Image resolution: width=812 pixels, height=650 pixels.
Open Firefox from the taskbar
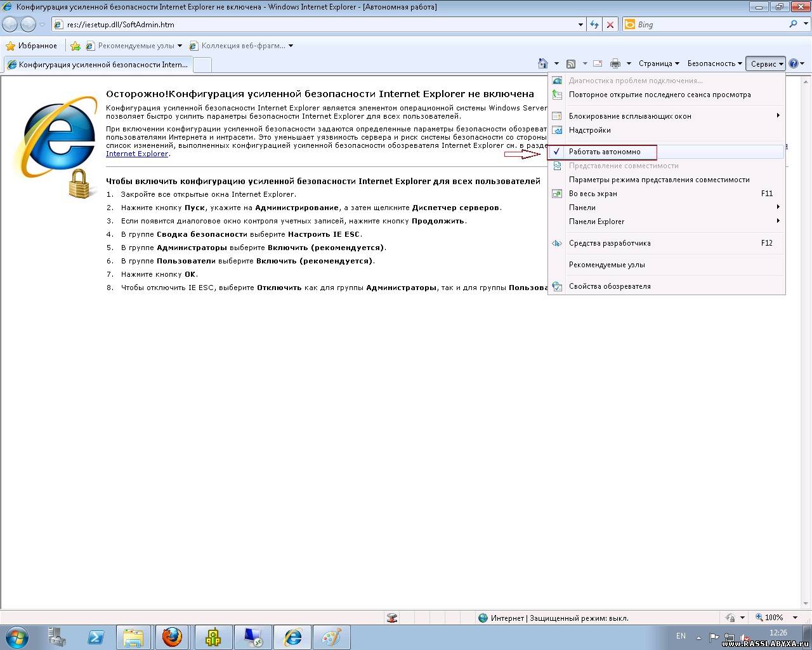point(171,637)
